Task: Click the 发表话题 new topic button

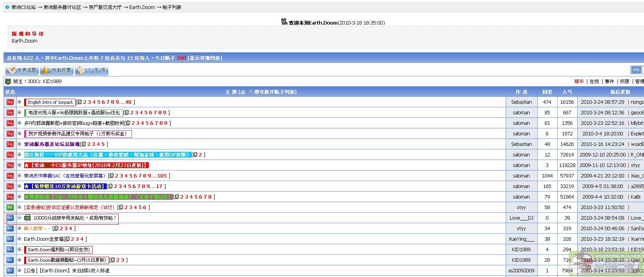Action: [22, 70]
